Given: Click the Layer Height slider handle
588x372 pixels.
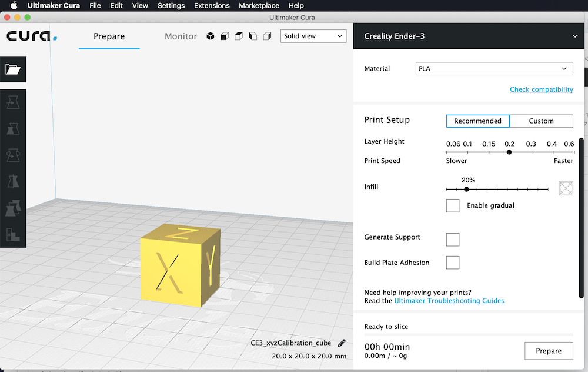Looking at the screenshot, I should click(x=509, y=152).
